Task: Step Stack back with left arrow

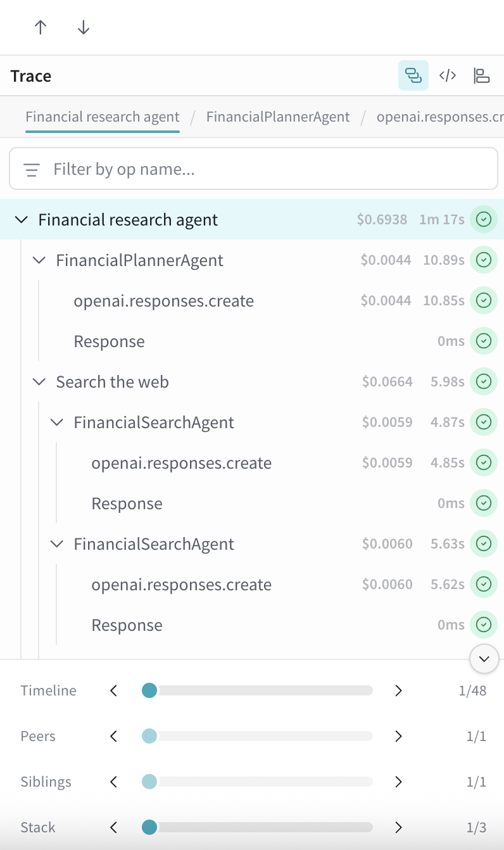Action: click(x=114, y=827)
